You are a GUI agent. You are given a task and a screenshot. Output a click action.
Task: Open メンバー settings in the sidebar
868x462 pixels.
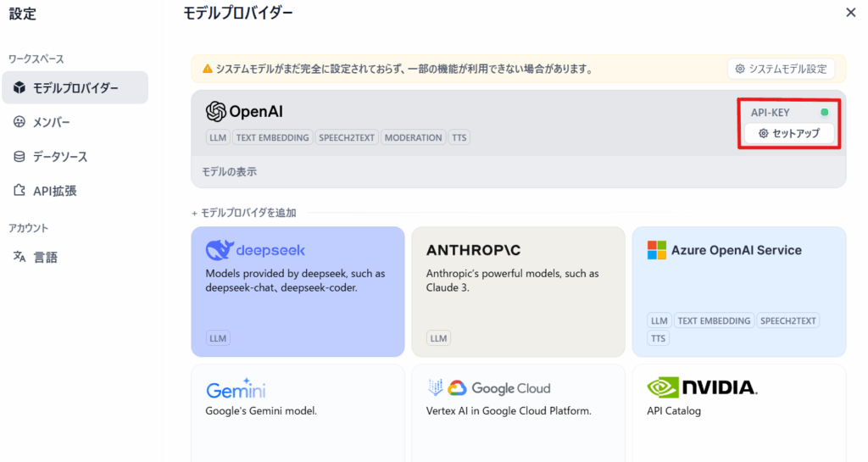51,122
